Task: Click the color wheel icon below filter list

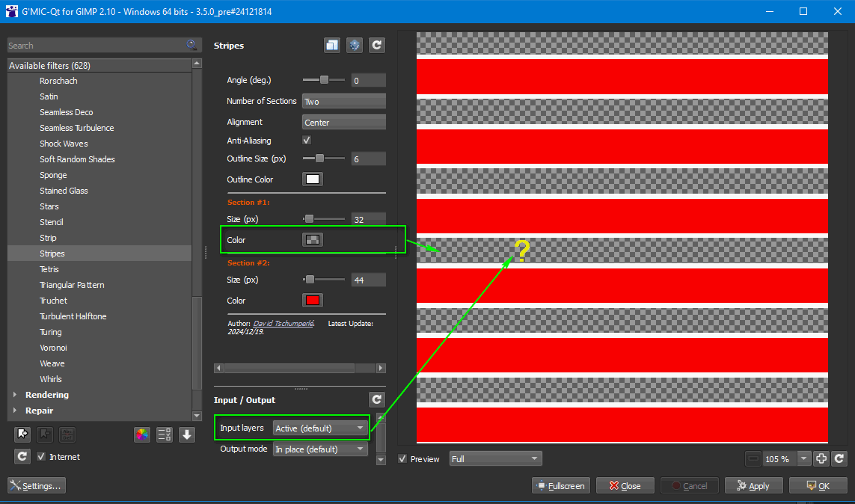Action: coord(142,434)
